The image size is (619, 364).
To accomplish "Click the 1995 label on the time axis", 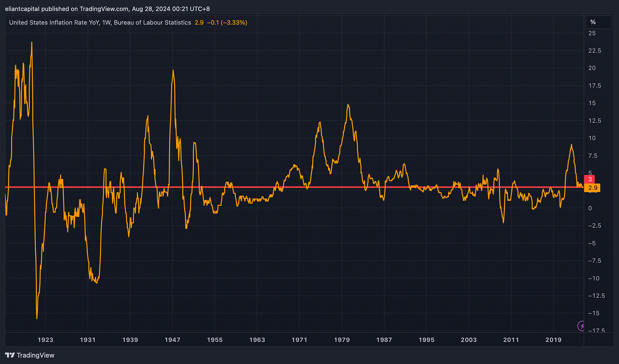I will tap(426, 340).
